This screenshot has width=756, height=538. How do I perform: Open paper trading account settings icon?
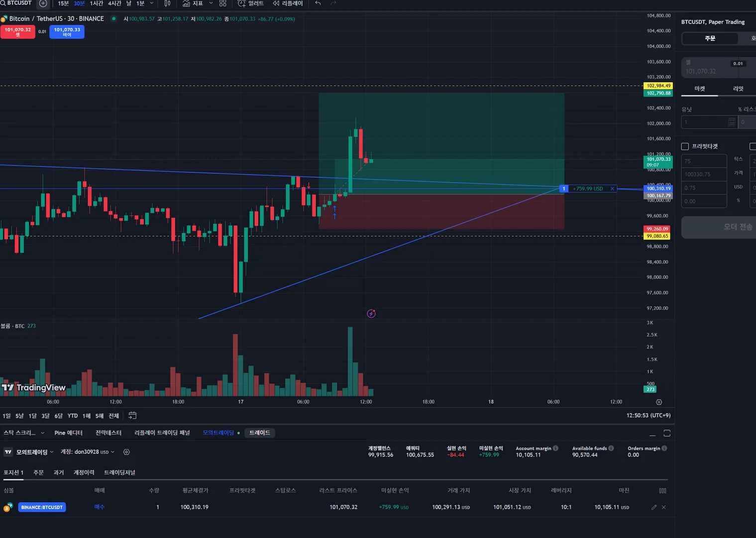(x=126, y=452)
